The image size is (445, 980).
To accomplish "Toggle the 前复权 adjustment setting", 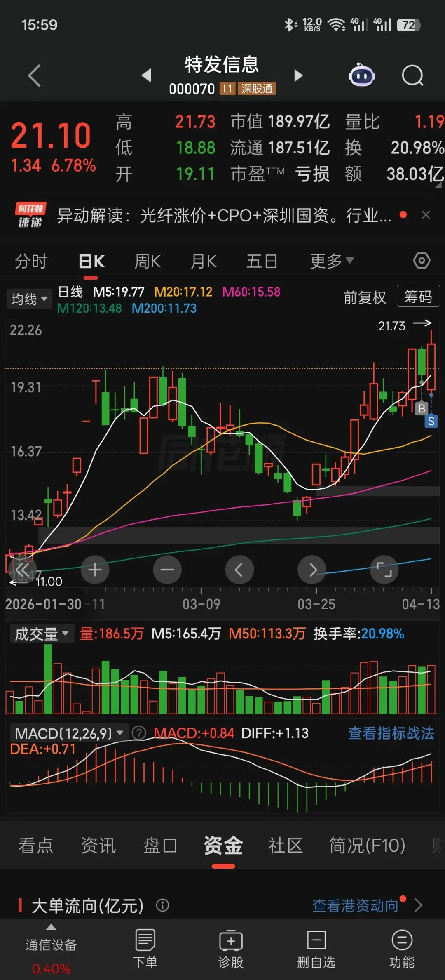I will coord(365,297).
